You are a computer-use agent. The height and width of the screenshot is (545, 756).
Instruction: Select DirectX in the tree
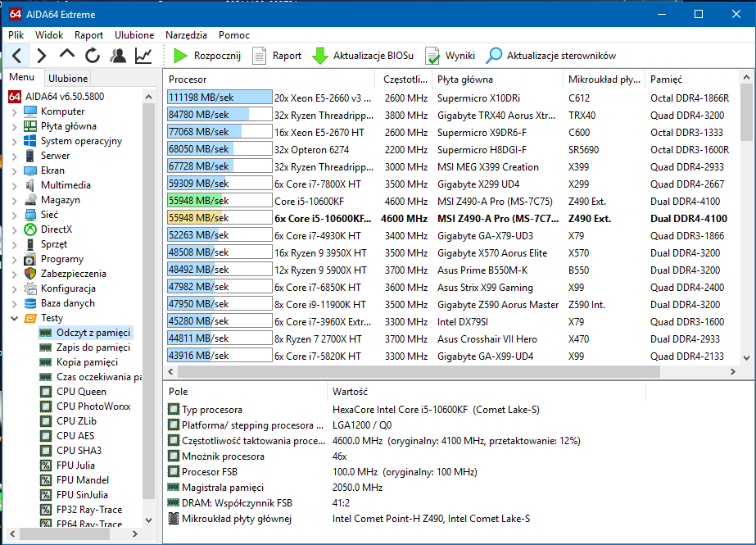point(57,229)
